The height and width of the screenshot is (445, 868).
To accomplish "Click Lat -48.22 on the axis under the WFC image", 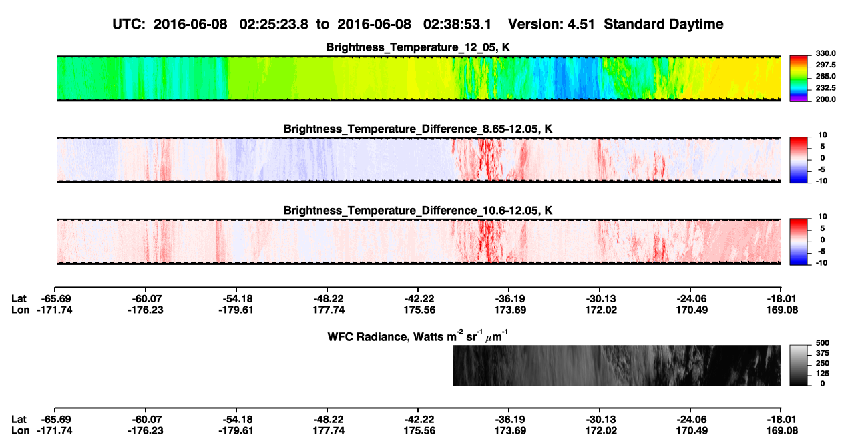I will (328, 419).
